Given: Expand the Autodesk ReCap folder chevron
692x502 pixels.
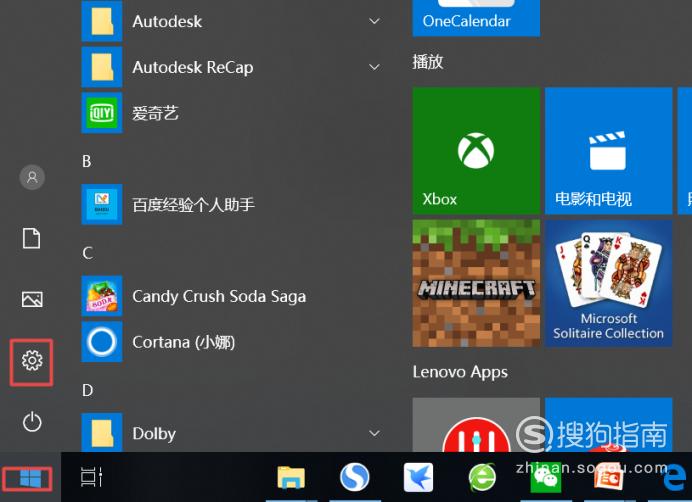Looking at the screenshot, I should click(374, 67).
